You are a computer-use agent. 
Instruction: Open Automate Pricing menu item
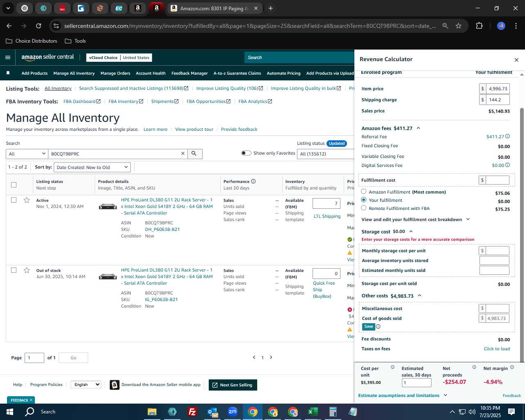point(283,73)
